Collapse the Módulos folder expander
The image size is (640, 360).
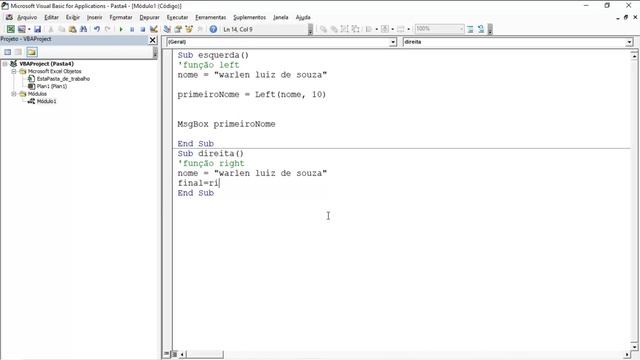(x=14, y=94)
